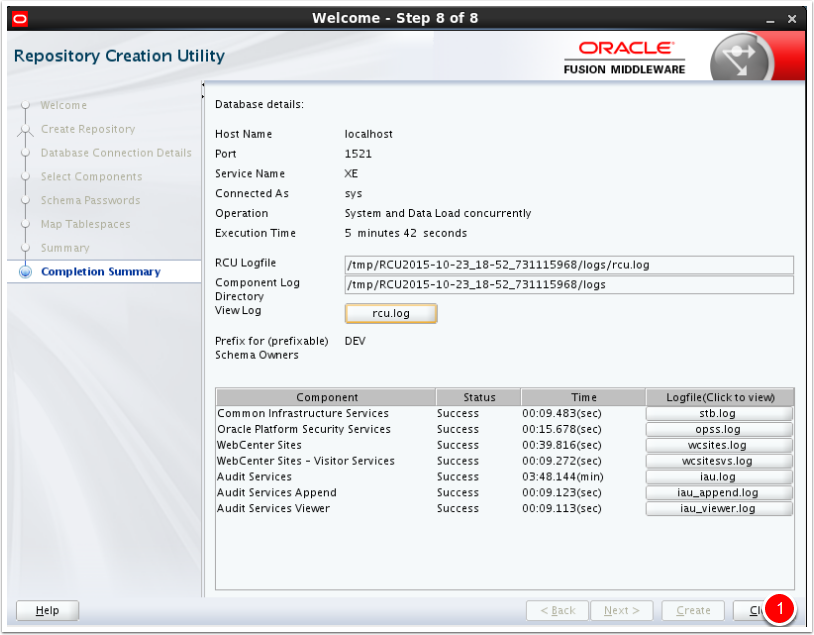Click the Component Log Directory path field
The width and height of the screenshot is (814, 635).
(568, 285)
